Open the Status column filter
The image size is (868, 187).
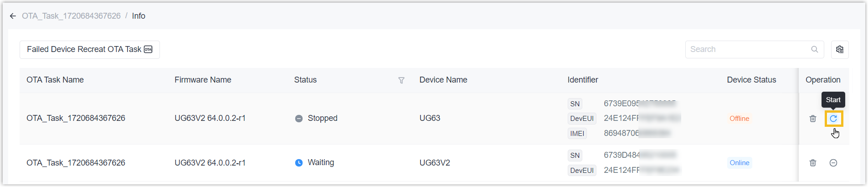(401, 80)
